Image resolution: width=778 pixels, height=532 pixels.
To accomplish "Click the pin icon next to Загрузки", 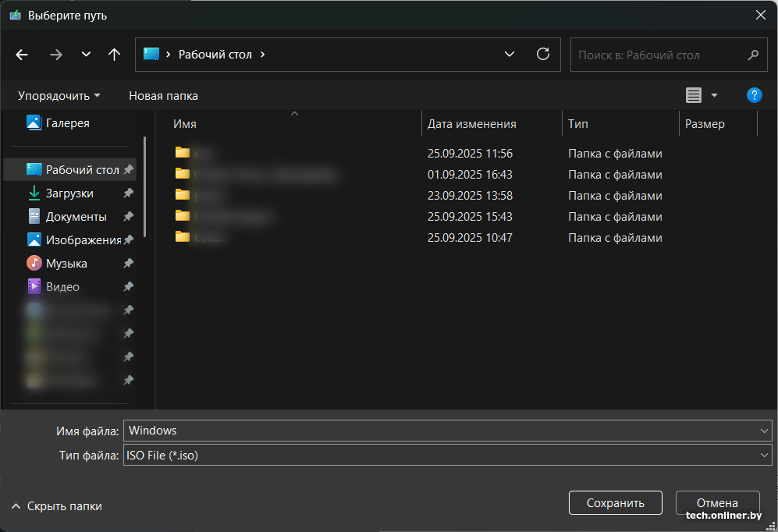I will coord(129,193).
